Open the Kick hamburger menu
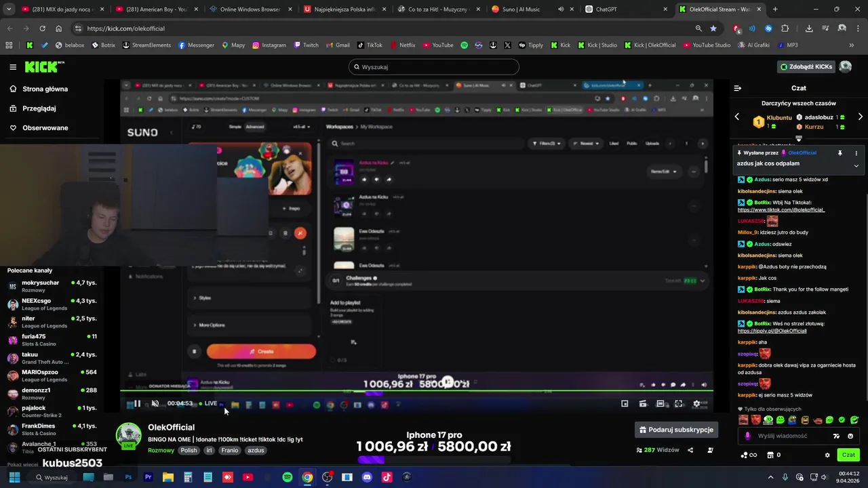The image size is (868, 488). coord(13,67)
